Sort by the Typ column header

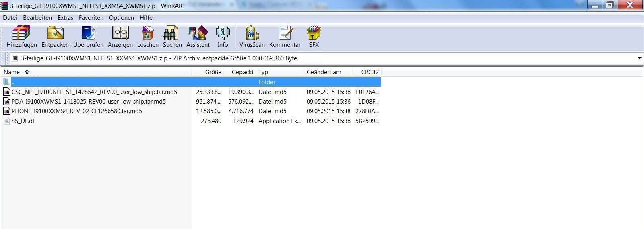tap(280, 72)
